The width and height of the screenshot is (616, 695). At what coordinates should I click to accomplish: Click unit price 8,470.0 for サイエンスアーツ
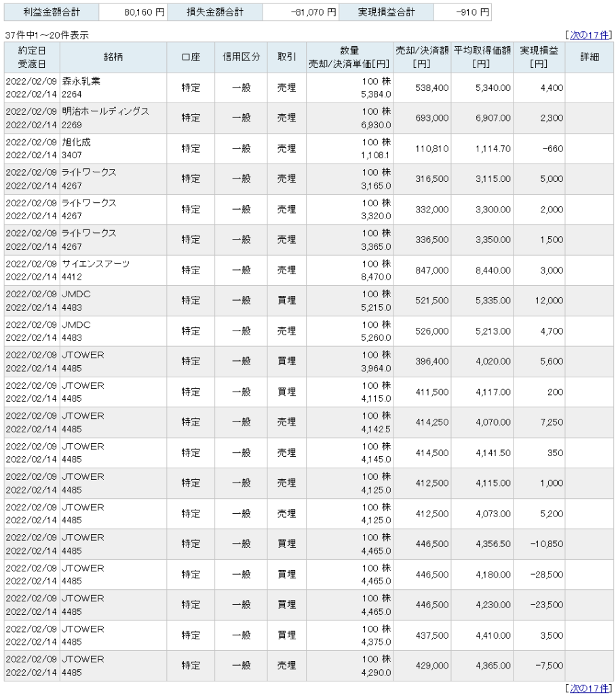click(x=376, y=277)
